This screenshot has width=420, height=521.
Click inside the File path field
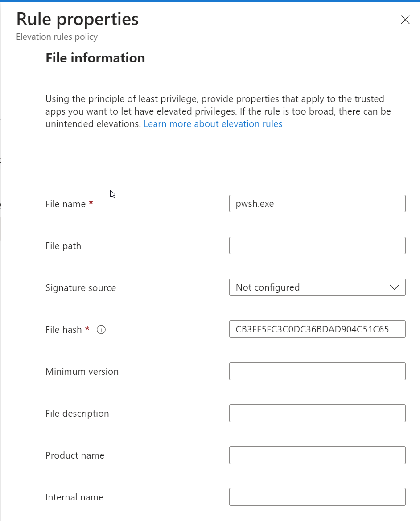click(x=317, y=245)
